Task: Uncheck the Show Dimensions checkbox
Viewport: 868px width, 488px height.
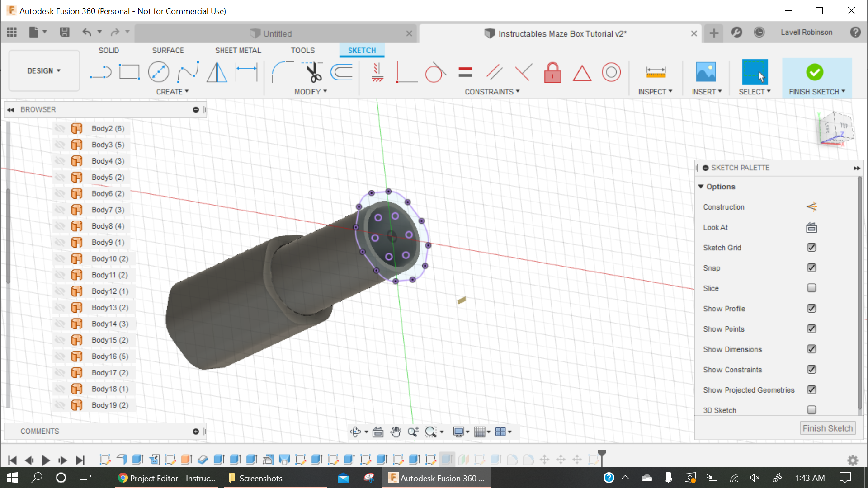Action: [811, 349]
